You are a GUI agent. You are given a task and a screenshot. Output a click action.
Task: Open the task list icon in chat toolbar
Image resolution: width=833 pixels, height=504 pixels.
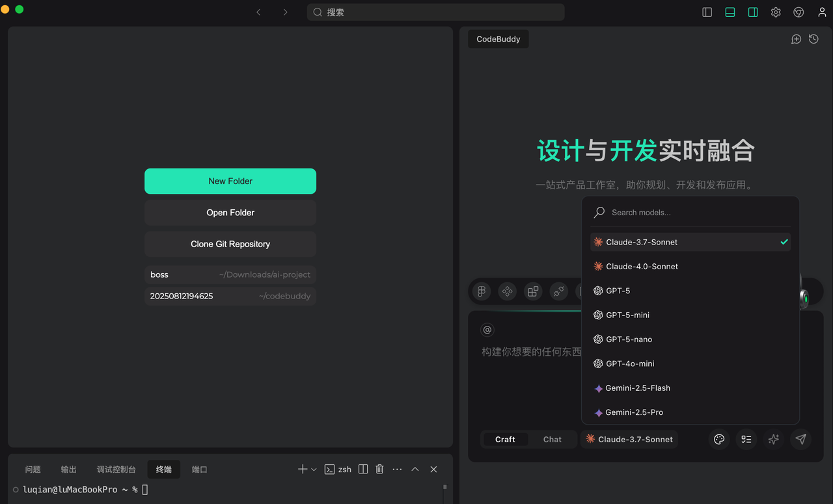click(746, 440)
